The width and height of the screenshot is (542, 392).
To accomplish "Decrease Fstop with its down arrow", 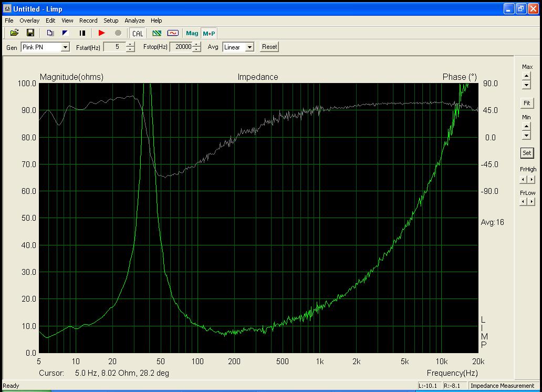I will (x=196, y=49).
